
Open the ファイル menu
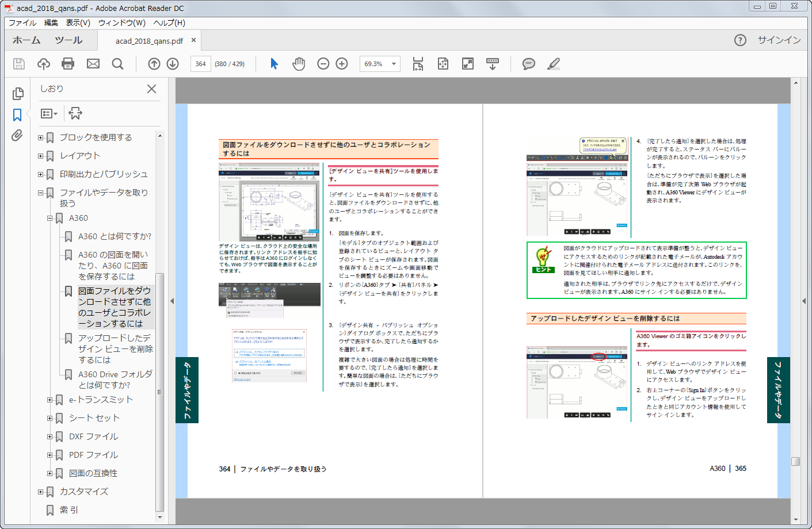click(22, 23)
